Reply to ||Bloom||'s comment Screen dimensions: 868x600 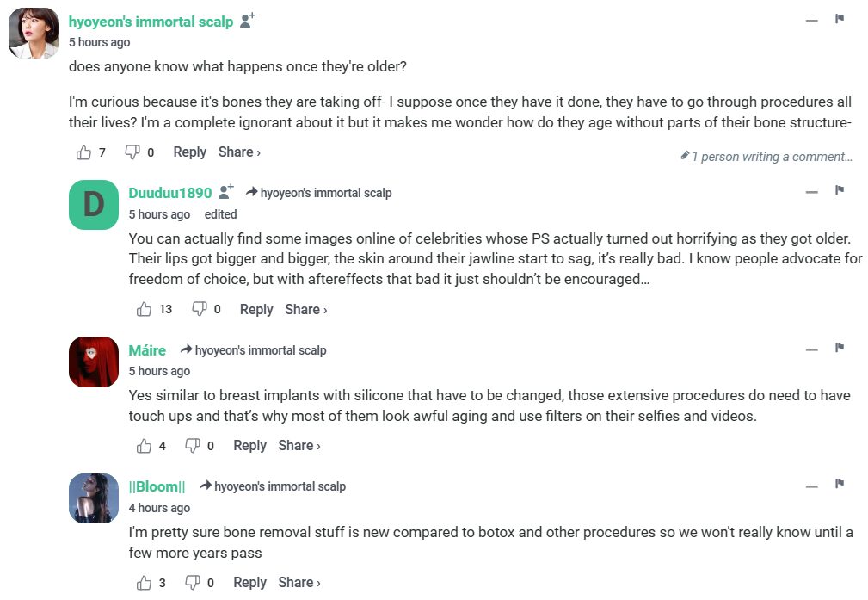[249, 583]
